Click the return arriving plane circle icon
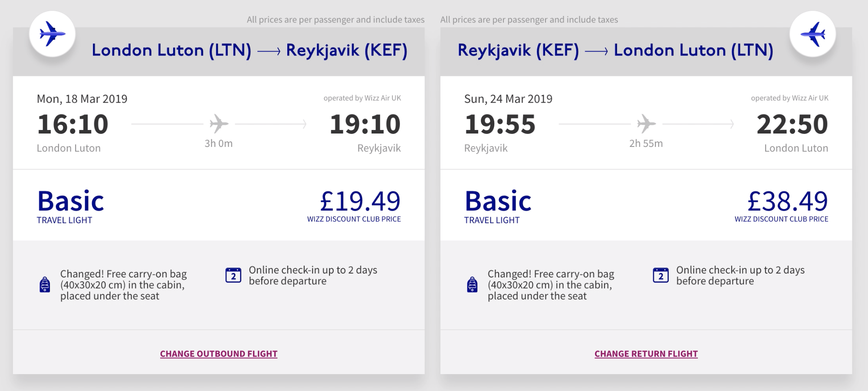 coord(812,34)
